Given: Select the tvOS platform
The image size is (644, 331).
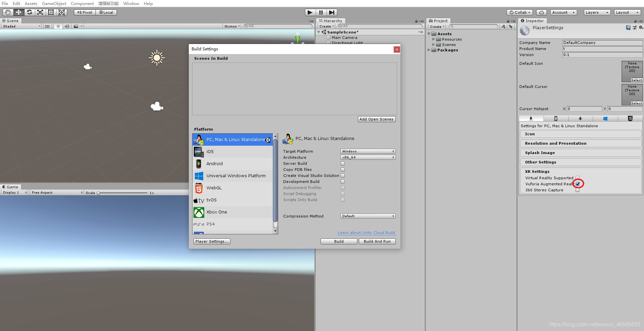Looking at the screenshot, I should pos(232,200).
